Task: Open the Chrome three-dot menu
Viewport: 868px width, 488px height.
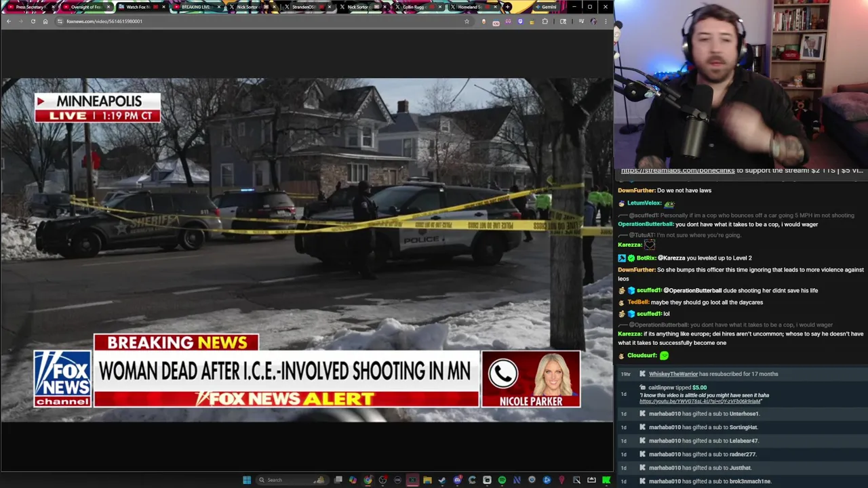Action: coord(606,21)
